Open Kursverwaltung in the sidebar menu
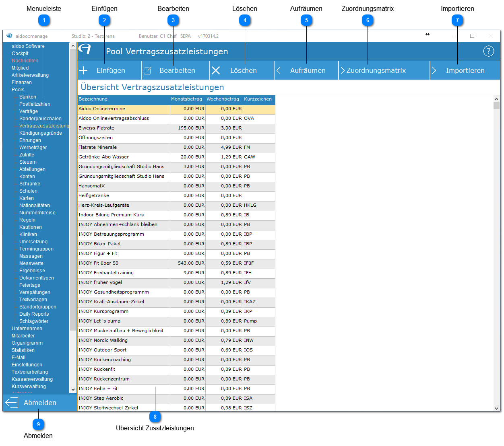Screen dimensions: 504x446 [x=29, y=386]
